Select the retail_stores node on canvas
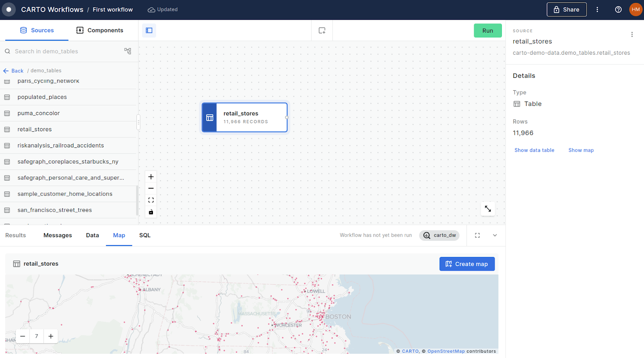644x358 pixels. pos(245,118)
